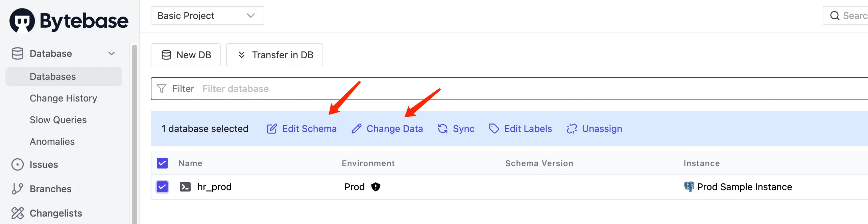Click the Changelists sidebar icon
The height and width of the screenshot is (224, 868).
[x=18, y=213]
